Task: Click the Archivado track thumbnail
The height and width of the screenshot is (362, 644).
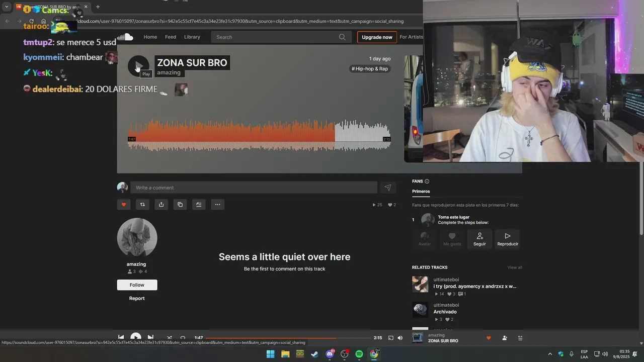Action: [420, 310]
